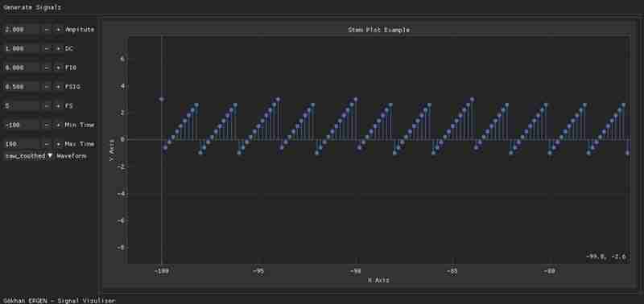The height and width of the screenshot is (304, 644).
Task: Decrease the Amplitude value with minus button
Action: point(47,30)
